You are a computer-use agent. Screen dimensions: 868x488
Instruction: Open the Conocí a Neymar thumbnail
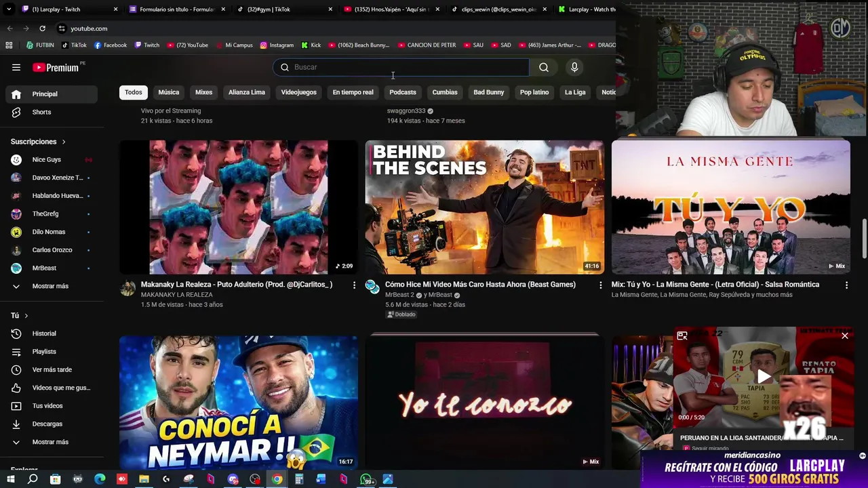tap(239, 401)
